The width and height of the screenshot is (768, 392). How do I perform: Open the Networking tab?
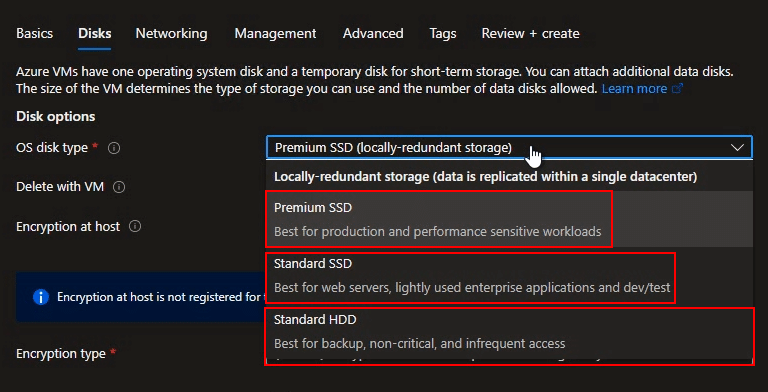click(x=171, y=33)
